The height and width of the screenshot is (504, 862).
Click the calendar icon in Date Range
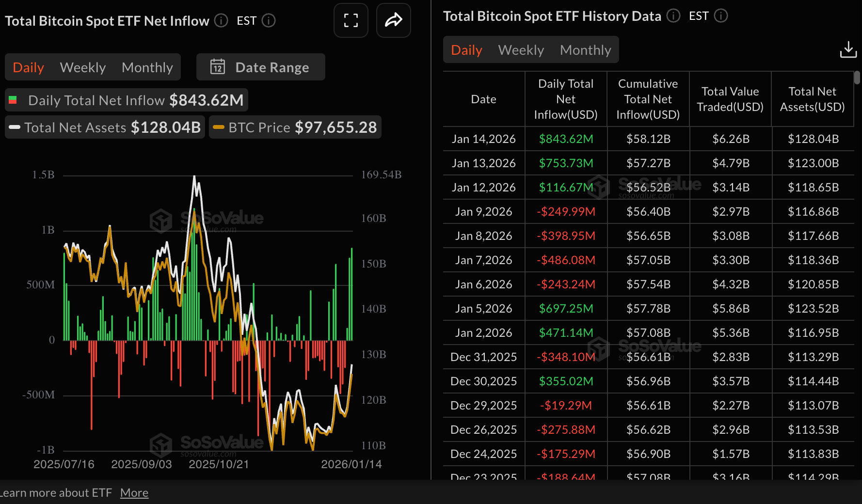[x=218, y=67]
